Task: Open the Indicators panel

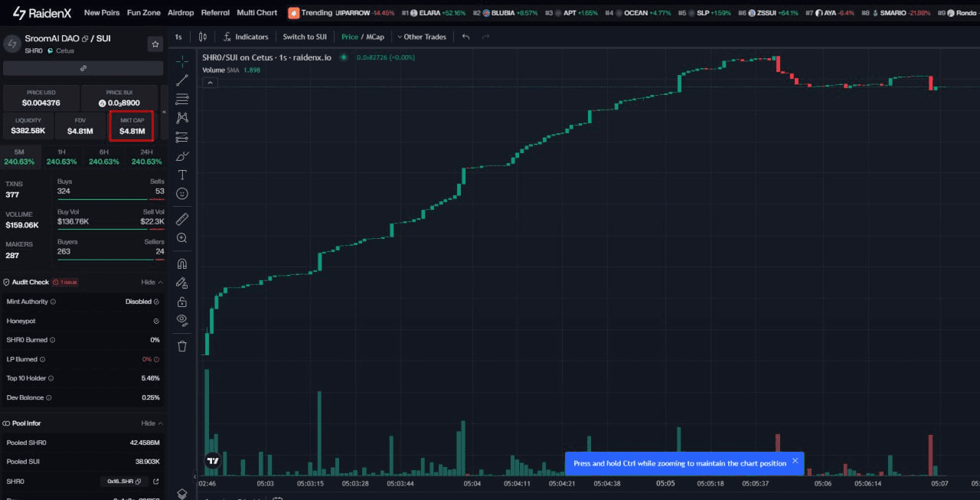Action: [x=246, y=37]
